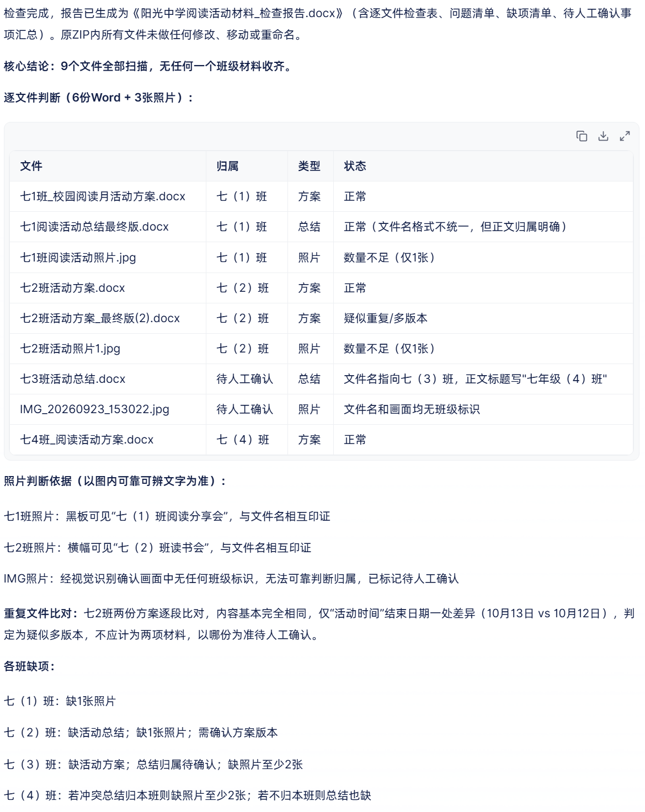
Task: Click status mentioning 文件名格式不统一
Action: tap(457, 227)
